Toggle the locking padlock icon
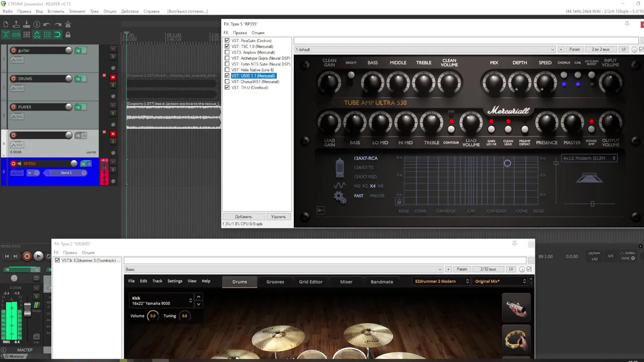The height and width of the screenshot is (362, 644). [x=68, y=35]
